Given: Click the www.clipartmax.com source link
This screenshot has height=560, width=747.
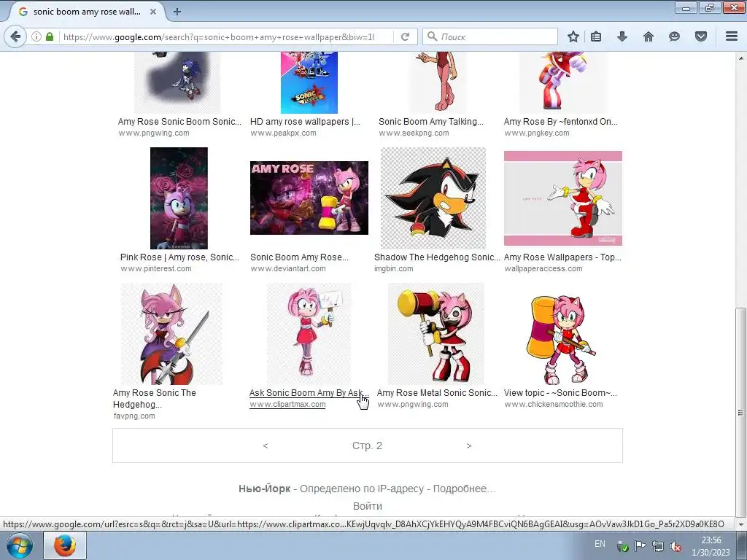Looking at the screenshot, I should click(287, 404).
